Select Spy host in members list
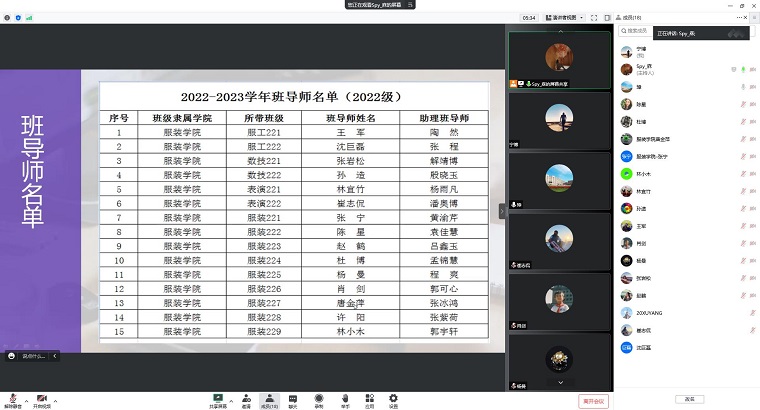Image resolution: width=760 pixels, height=410 pixels. (x=686, y=69)
